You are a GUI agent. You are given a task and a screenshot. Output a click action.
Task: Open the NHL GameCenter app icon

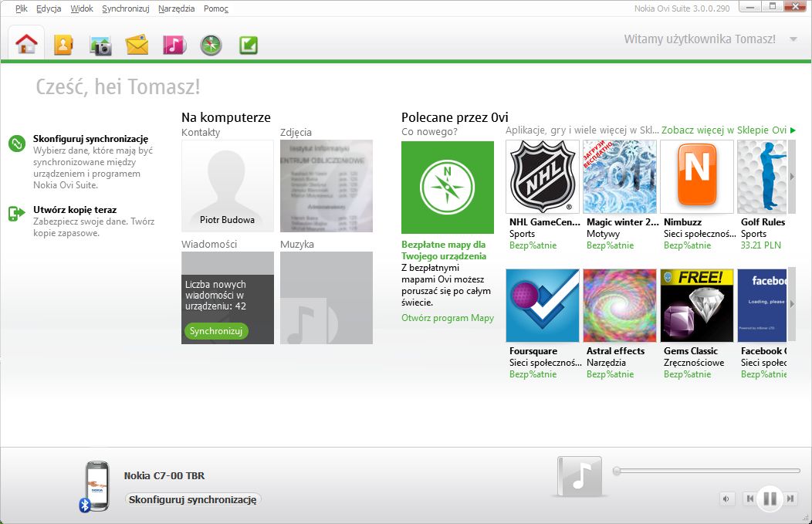click(542, 177)
